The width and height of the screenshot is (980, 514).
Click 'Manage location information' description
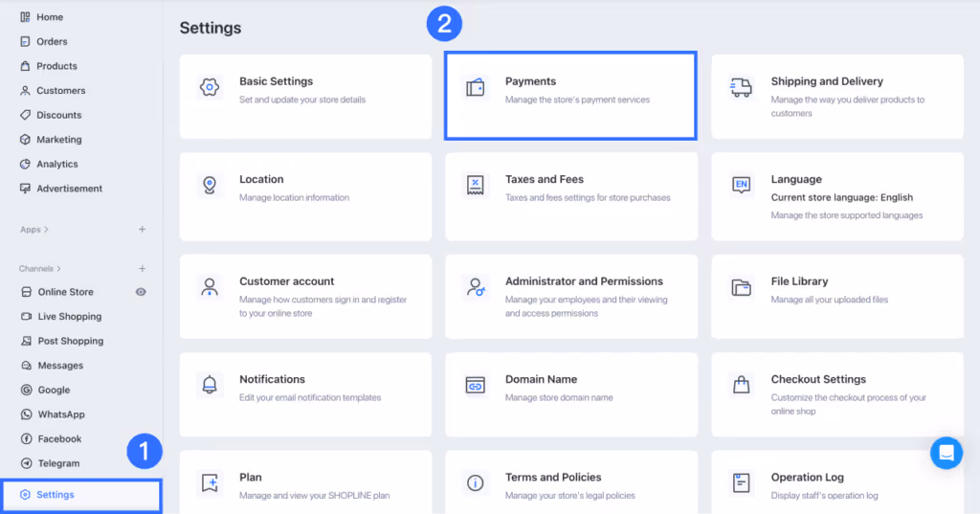point(295,197)
